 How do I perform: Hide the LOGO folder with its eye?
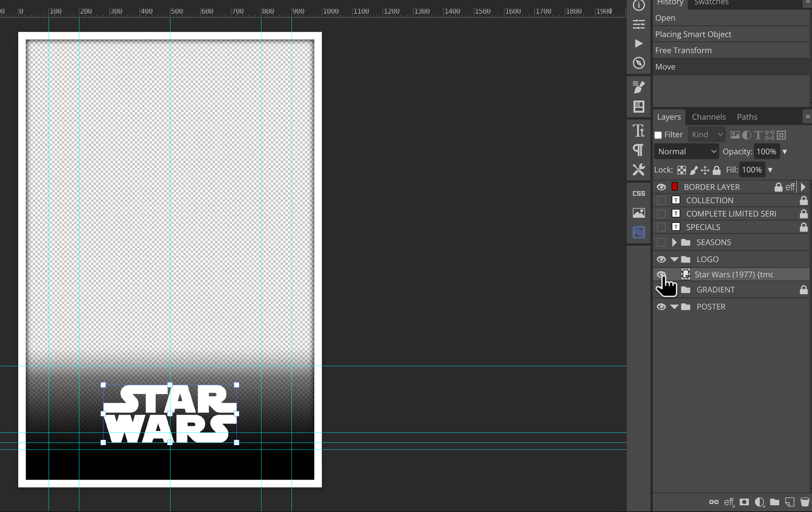661,259
